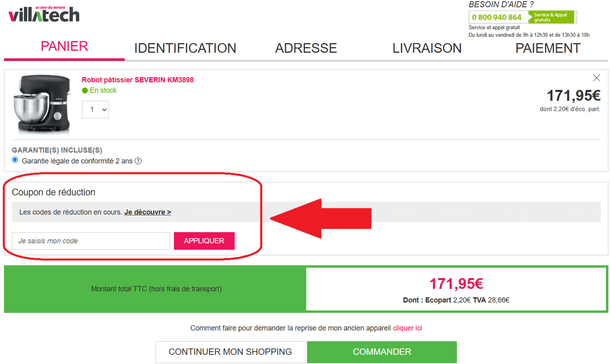
Task: Click the APPLIQUER coupon button
Action: pyautogui.click(x=204, y=241)
